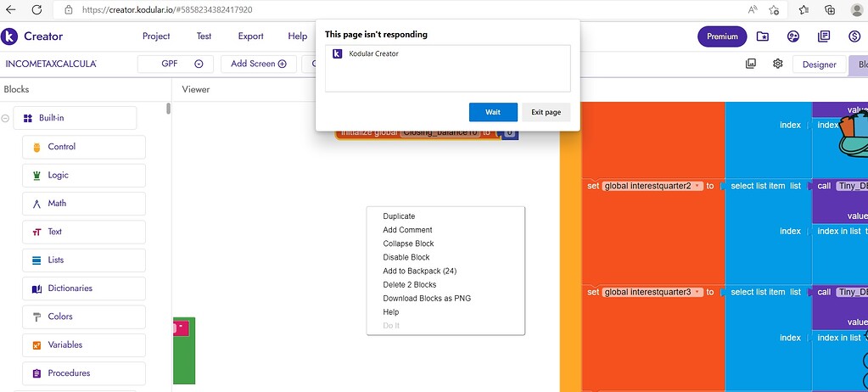Click the Math blocks category icon

point(37,204)
